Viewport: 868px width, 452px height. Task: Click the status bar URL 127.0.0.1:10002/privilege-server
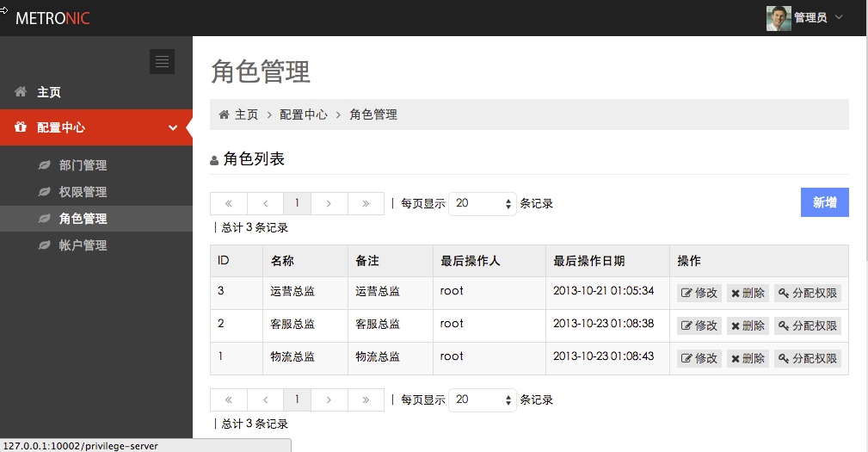click(x=81, y=446)
